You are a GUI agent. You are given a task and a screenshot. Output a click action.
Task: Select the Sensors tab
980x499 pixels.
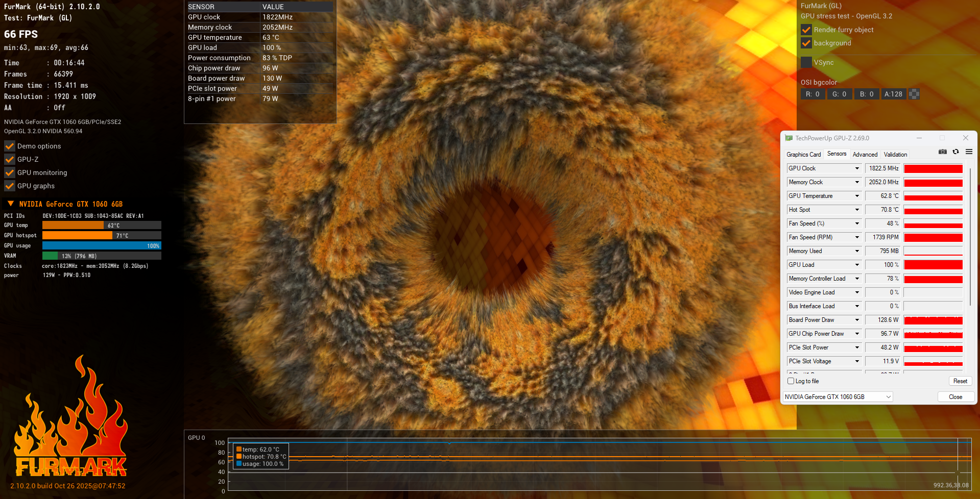[836, 154]
